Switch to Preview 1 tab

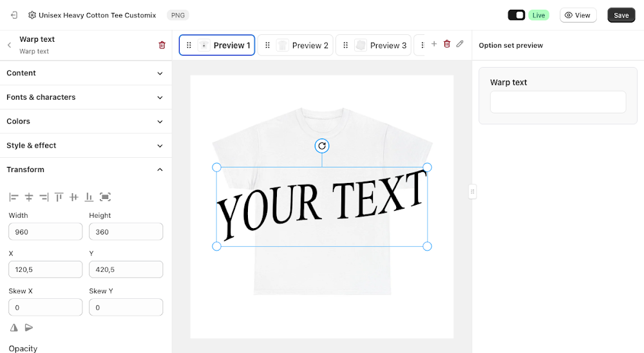click(217, 45)
